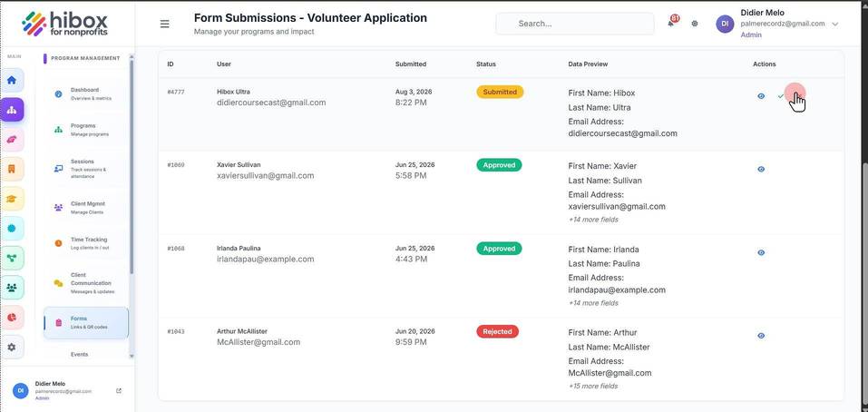Select the purple Program Management rail icon
The width and height of the screenshot is (868, 412).
[x=12, y=110]
